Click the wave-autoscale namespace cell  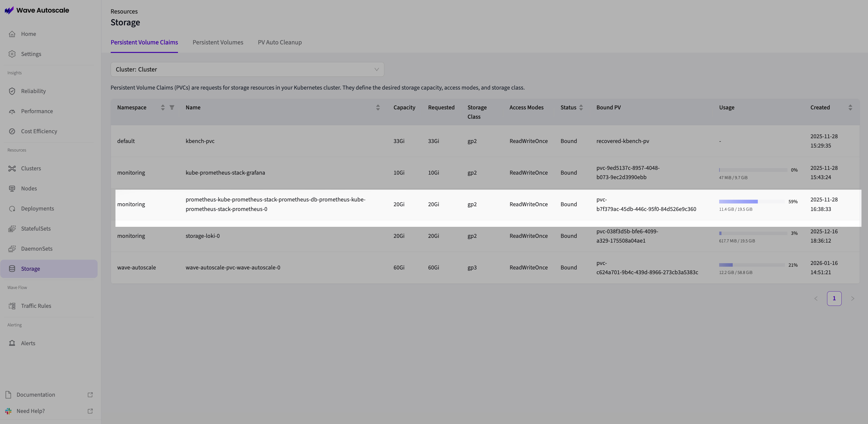click(x=137, y=268)
